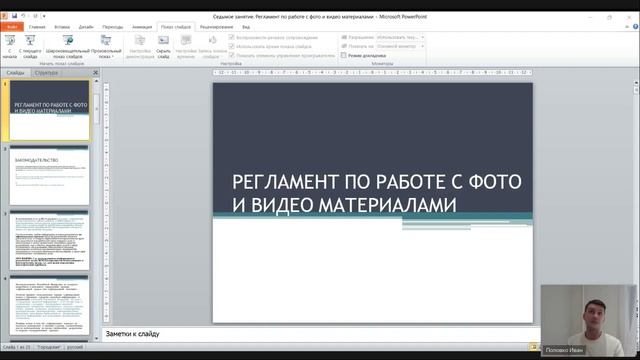640x360 pixels.
Task: Click the blue Help question mark icon
Action: coord(636,27)
